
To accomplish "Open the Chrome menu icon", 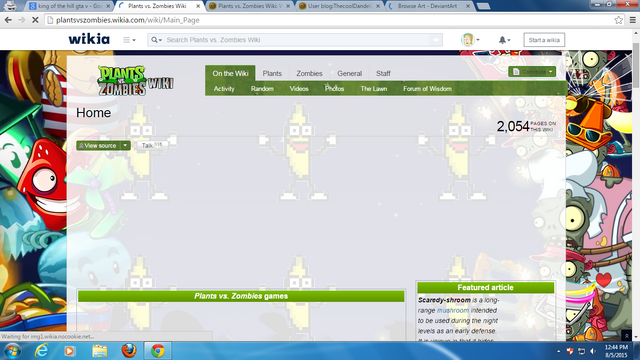I will (632, 20).
